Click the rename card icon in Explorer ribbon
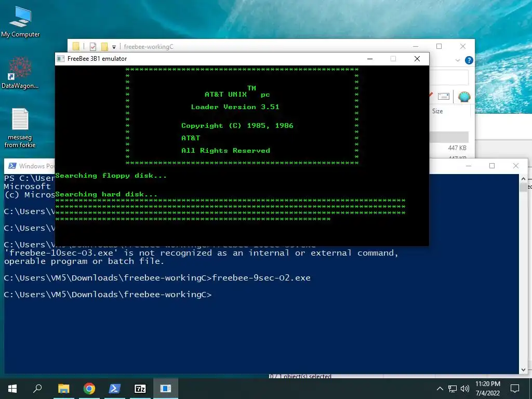The width and height of the screenshot is (532, 399). (x=444, y=96)
